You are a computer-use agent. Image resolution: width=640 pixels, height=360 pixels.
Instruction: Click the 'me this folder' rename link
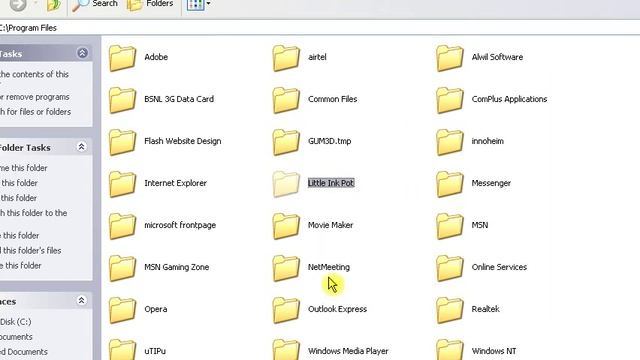(24, 168)
